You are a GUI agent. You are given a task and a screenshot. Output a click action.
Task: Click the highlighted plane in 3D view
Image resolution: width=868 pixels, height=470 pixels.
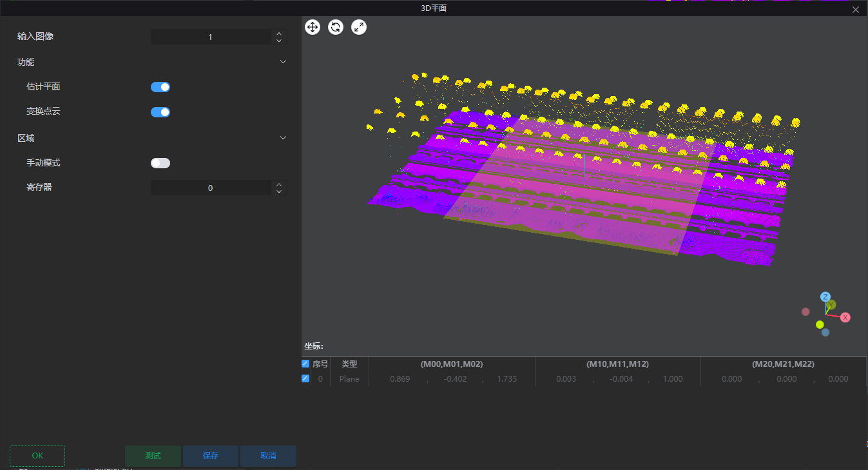click(580, 187)
